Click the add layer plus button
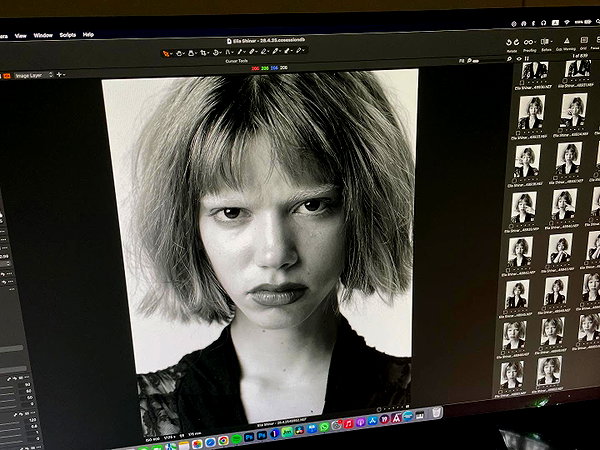The image size is (600, 450). click(x=59, y=74)
